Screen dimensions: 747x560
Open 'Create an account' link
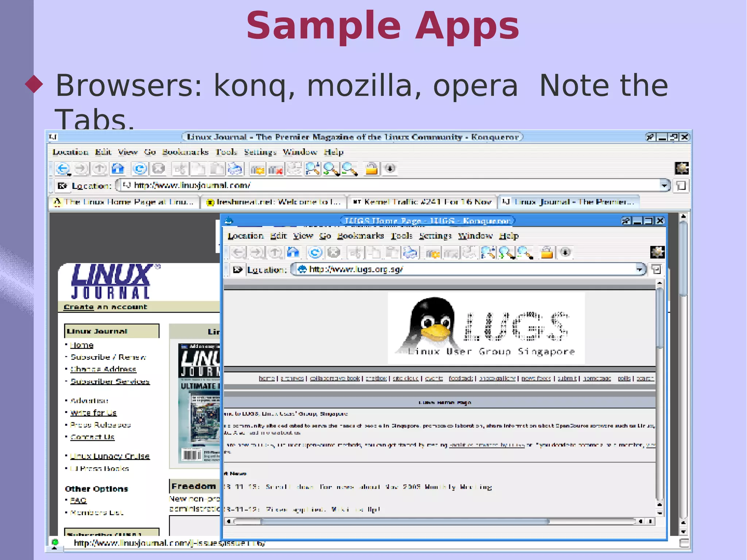coord(105,307)
